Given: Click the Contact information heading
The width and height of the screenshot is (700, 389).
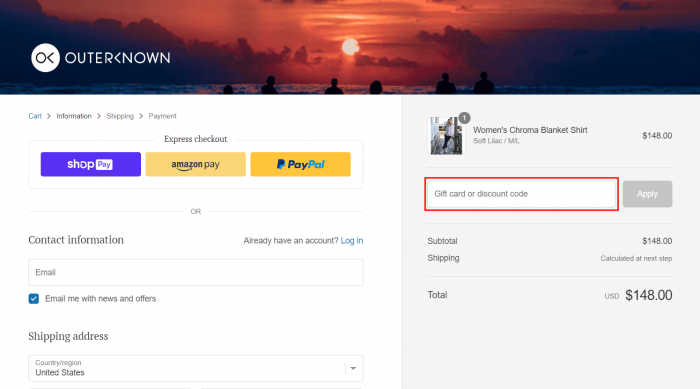Looking at the screenshot, I should pos(76,240).
